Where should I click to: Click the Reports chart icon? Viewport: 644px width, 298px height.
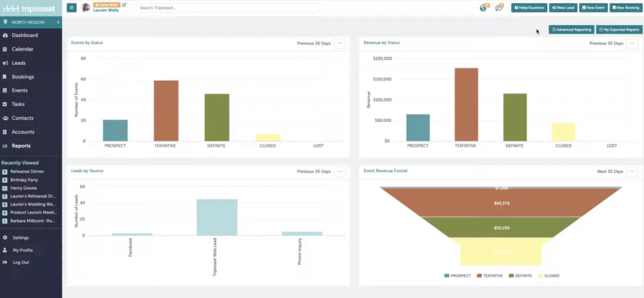(5, 146)
